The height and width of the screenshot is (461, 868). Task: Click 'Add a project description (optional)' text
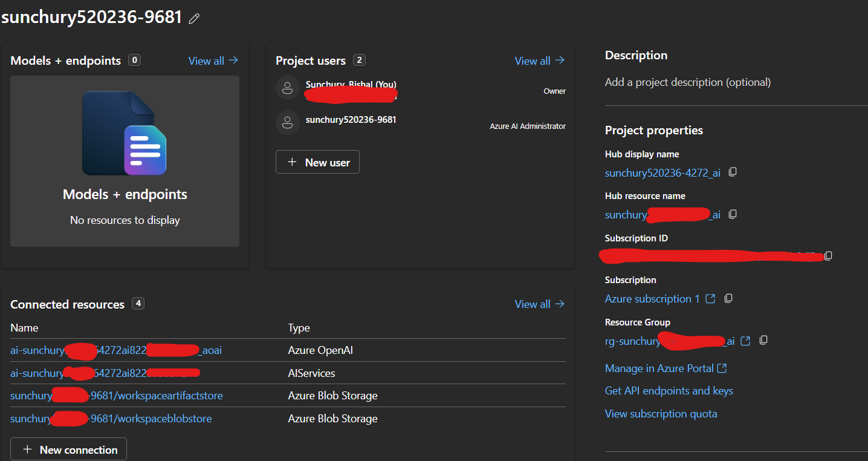688,82
